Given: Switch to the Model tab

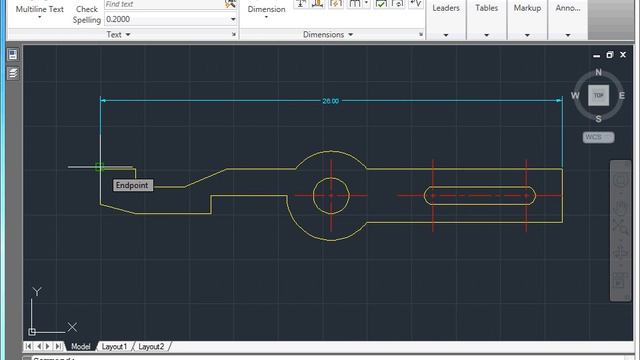Looking at the screenshot, I should (81, 347).
